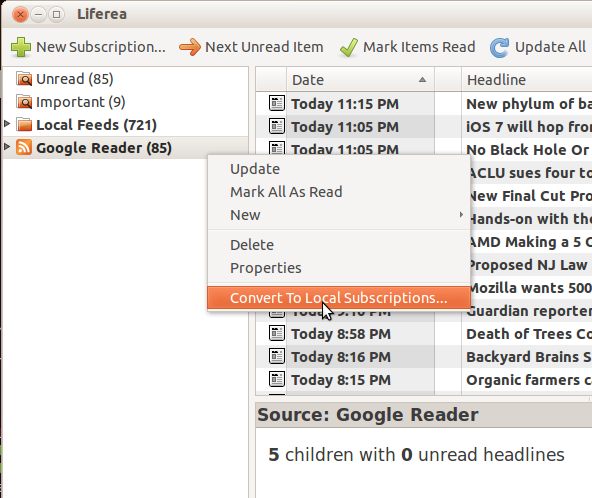Image resolution: width=592 pixels, height=498 pixels.
Task: Choose Delete from the context menu
Action: click(x=252, y=245)
